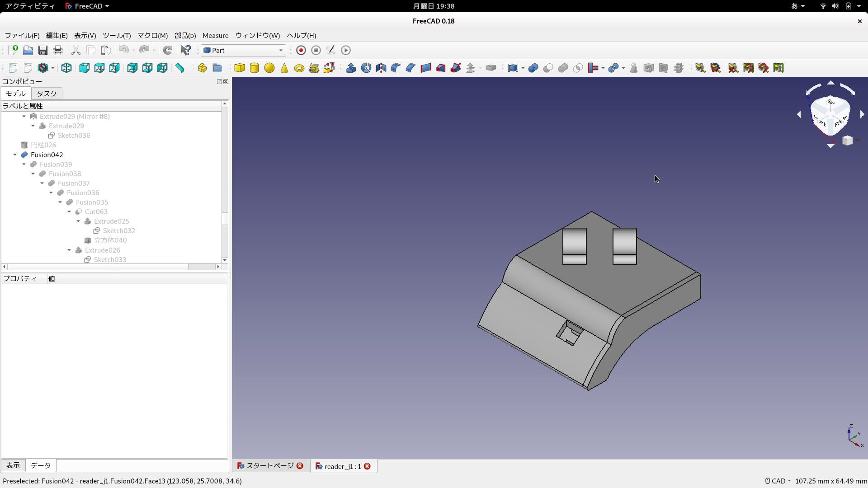Switch to the タスク tab
The image size is (868, 488).
[x=46, y=94]
